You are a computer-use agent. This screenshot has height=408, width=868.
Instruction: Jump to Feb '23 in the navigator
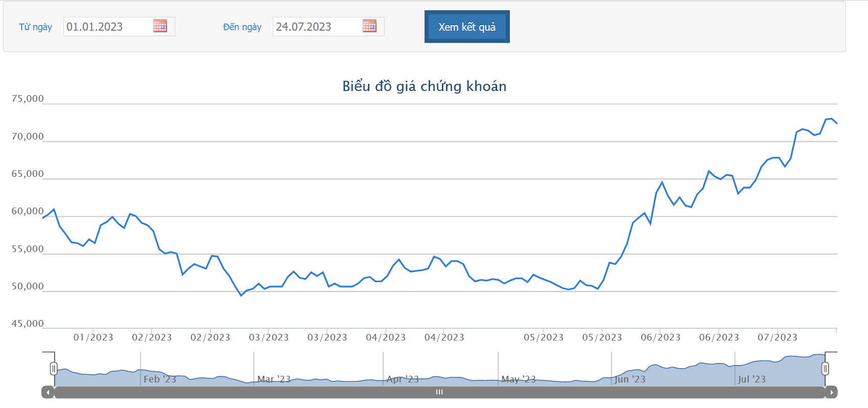159,379
